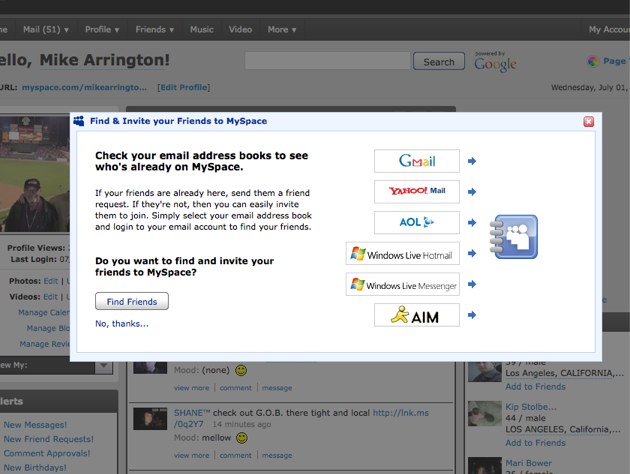Add the Los Angeles, CALIFORNIA person to friends
Image resolution: width=630 pixels, height=474 pixels.
(535, 386)
